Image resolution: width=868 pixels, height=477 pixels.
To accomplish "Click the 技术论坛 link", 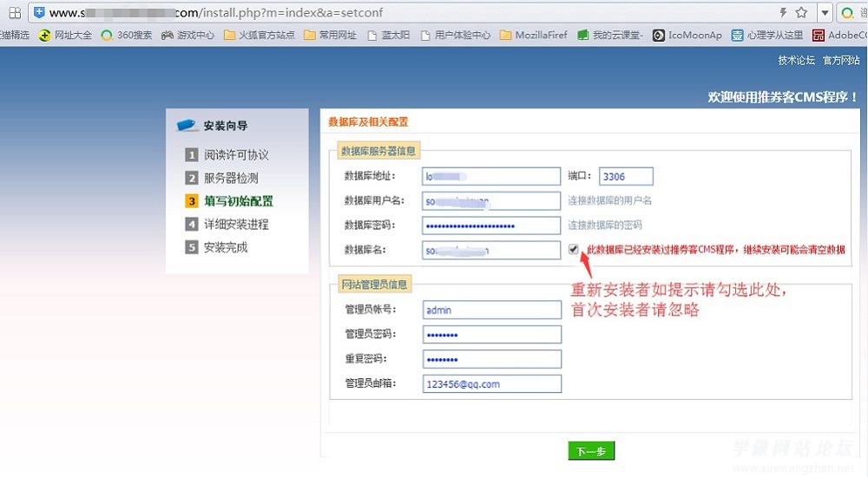I will 796,61.
